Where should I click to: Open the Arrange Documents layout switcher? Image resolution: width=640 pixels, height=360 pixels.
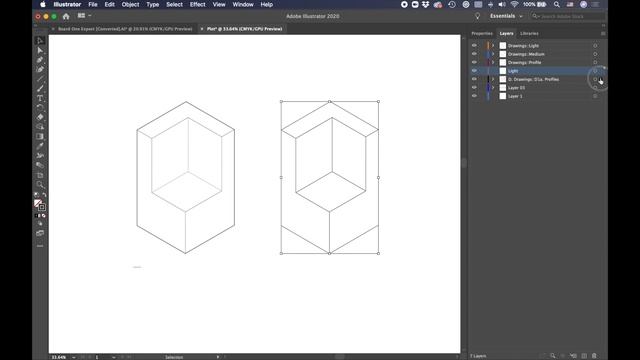(84, 16)
